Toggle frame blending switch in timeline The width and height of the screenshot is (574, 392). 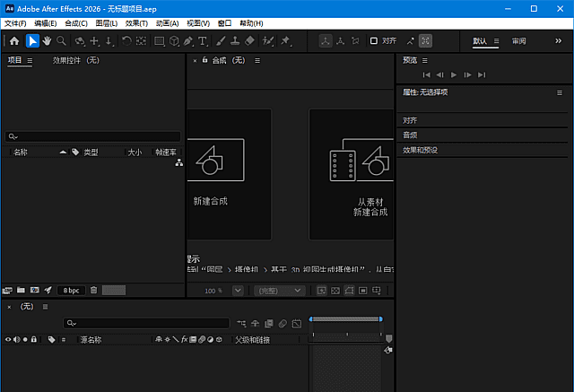[x=269, y=324]
